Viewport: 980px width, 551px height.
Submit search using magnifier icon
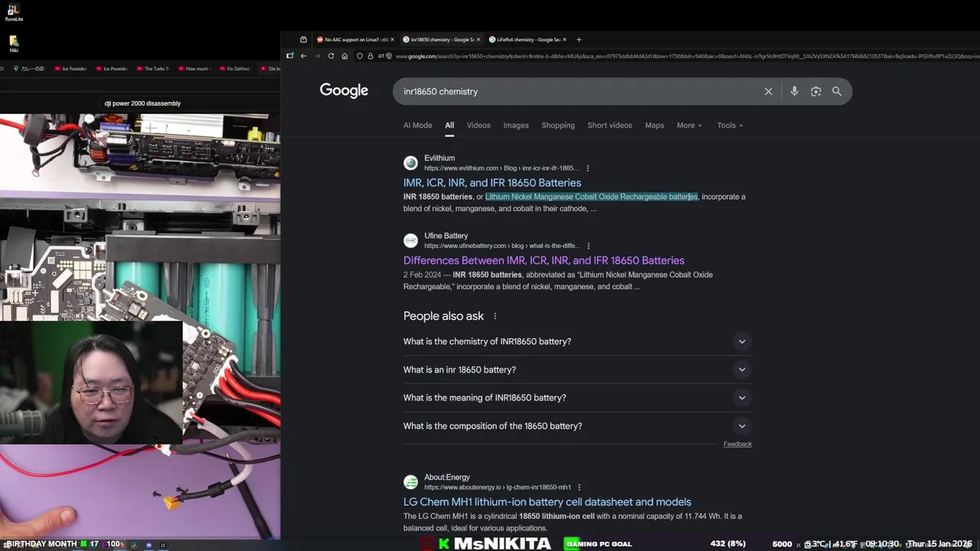tap(837, 91)
